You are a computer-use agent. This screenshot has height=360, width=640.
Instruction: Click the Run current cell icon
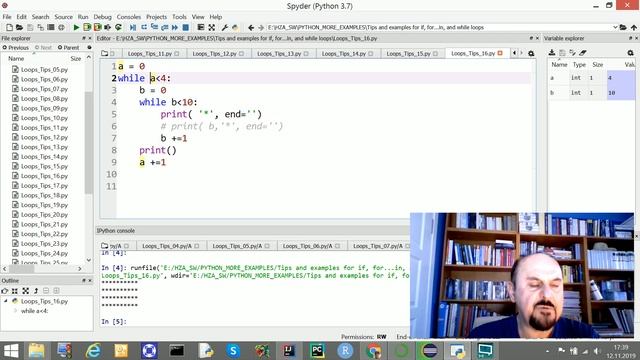[x=87, y=27]
